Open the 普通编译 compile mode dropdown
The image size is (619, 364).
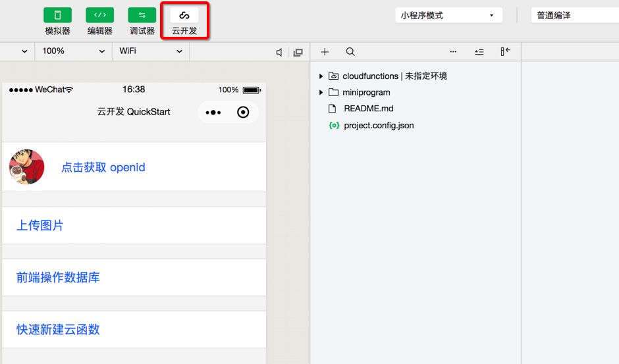(x=575, y=15)
